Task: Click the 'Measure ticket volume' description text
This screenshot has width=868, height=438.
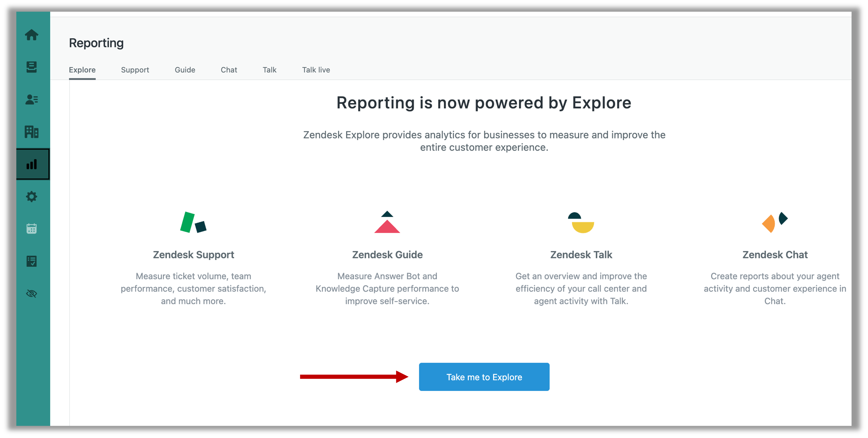Action: [194, 289]
